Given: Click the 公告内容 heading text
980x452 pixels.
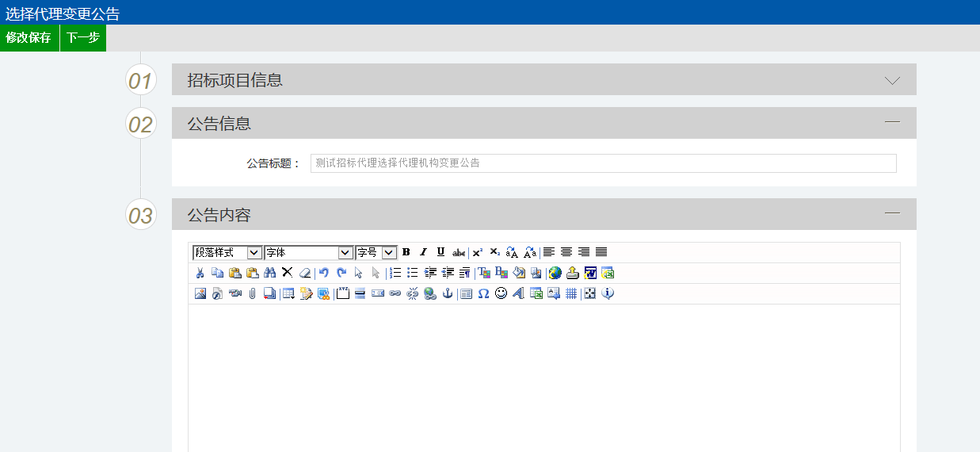Looking at the screenshot, I should [219, 215].
